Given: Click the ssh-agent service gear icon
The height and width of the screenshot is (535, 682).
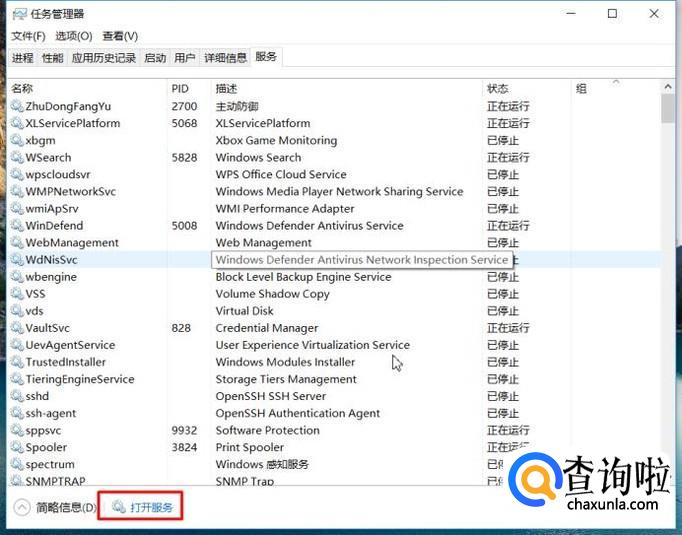Looking at the screenshot, I should [x=17, y=413].
